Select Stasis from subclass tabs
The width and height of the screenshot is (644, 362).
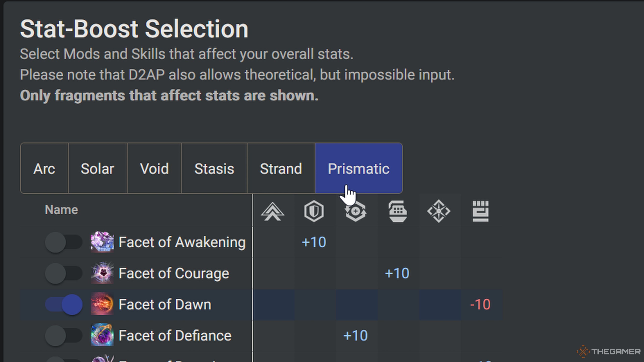[214, 168]
